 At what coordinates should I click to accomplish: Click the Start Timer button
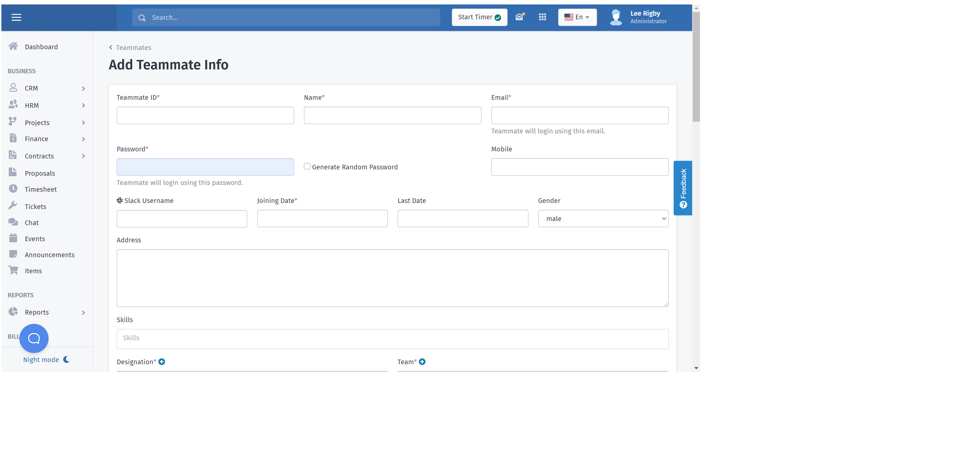pyautogui.click(x=479, y=17)
